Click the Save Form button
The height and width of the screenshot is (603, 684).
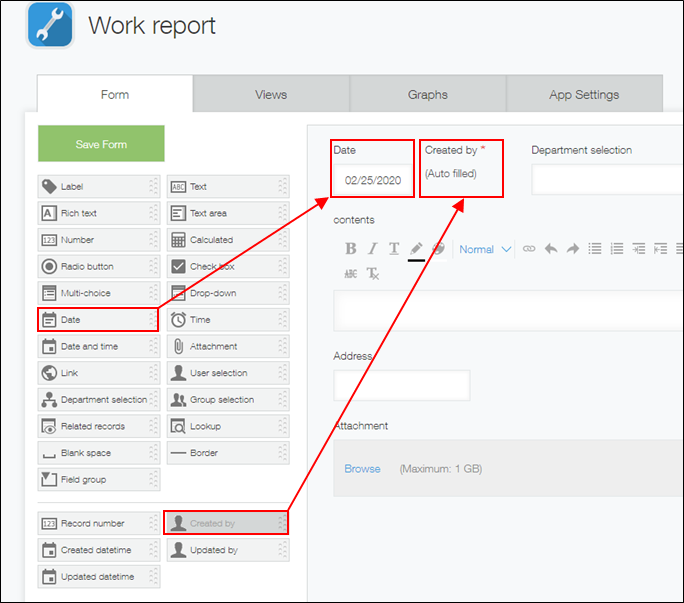point(101,144)
